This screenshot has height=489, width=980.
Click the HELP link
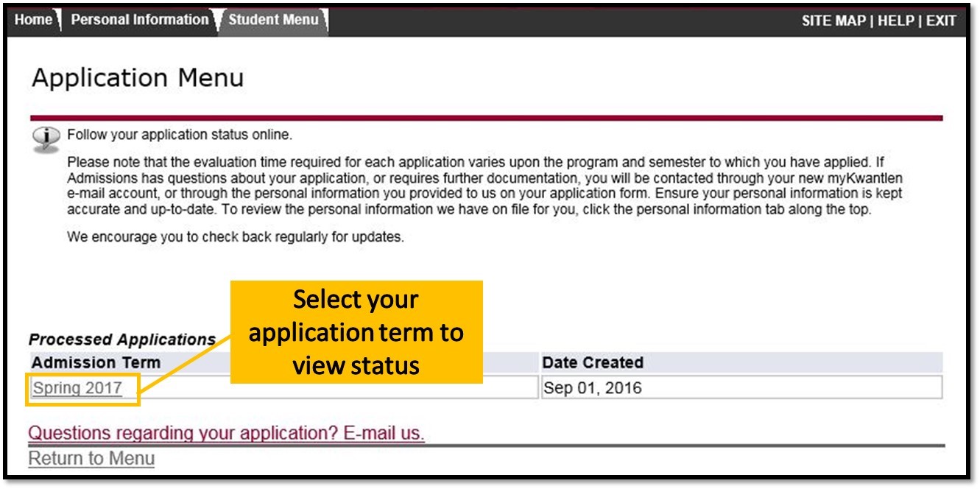[x=895, y=21]
